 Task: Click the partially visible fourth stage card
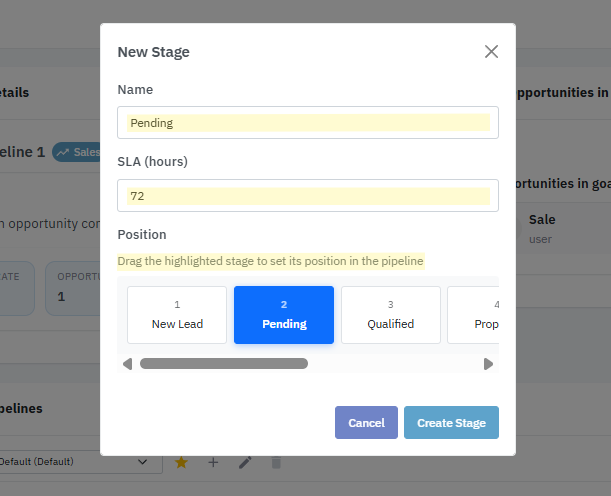point(474,315)
